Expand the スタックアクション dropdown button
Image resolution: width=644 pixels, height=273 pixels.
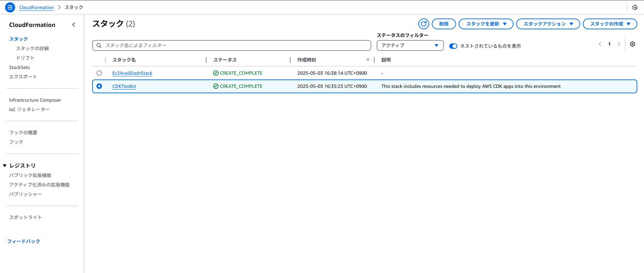tap(548, 24)
